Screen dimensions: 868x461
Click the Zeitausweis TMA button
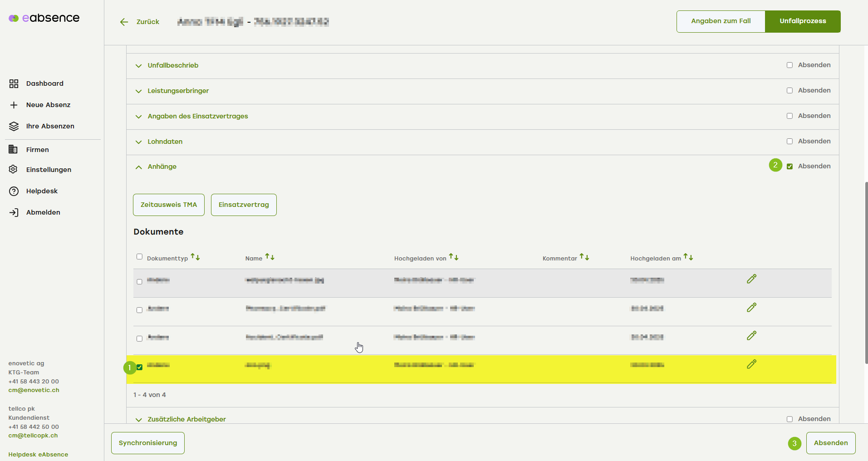pyautogui.click(x=169, y=205)
